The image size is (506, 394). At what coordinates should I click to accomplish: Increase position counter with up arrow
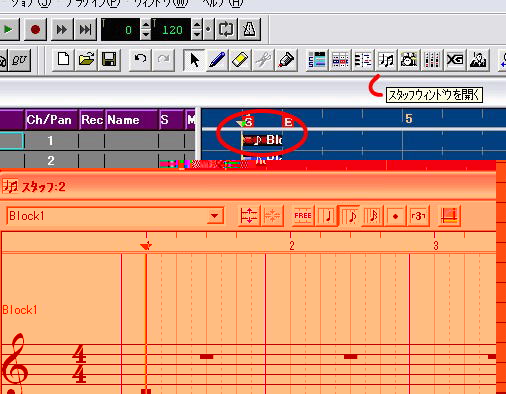tap(146, 24)
